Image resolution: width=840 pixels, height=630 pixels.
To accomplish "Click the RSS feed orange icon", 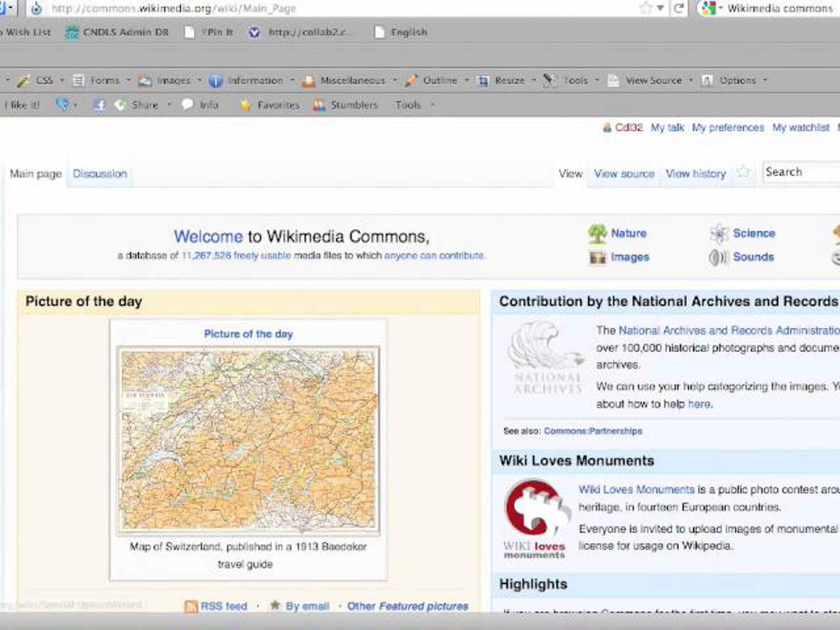I will [191, 606].
